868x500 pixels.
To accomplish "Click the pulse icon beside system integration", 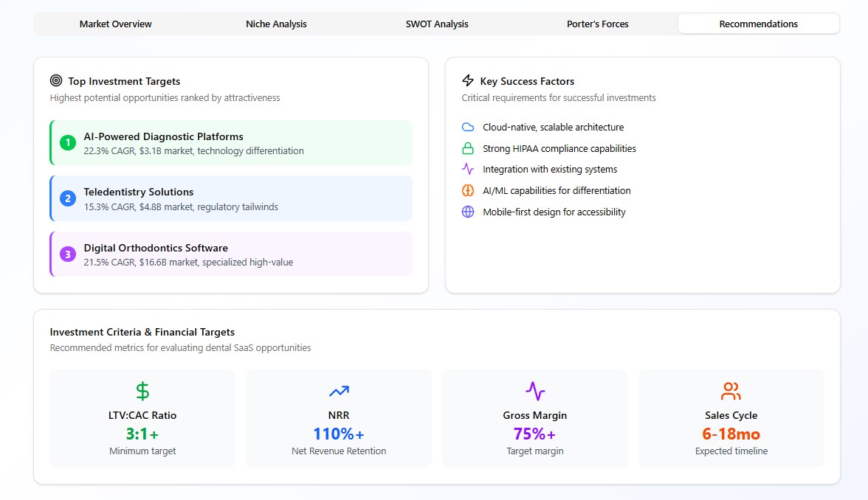I will (468, 170).
